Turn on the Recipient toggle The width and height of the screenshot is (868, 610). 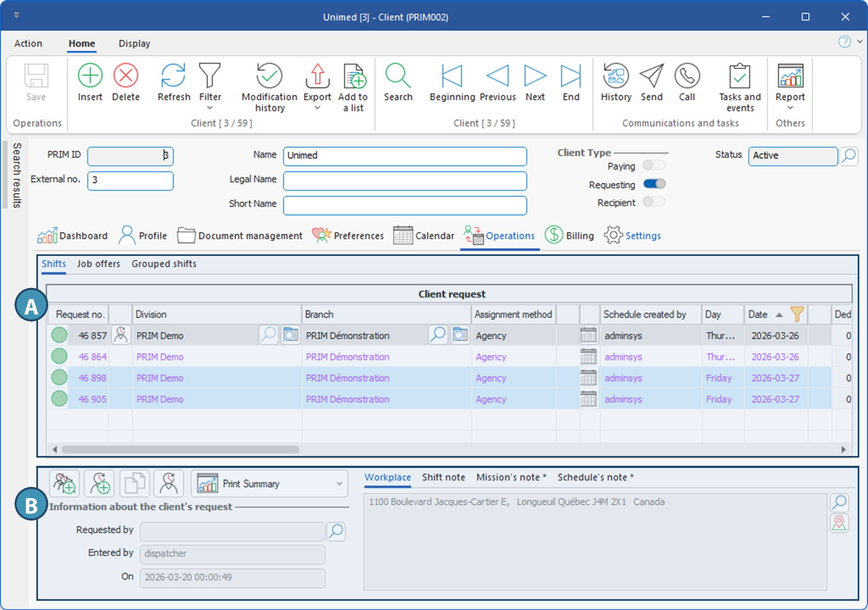pos(654,202)
